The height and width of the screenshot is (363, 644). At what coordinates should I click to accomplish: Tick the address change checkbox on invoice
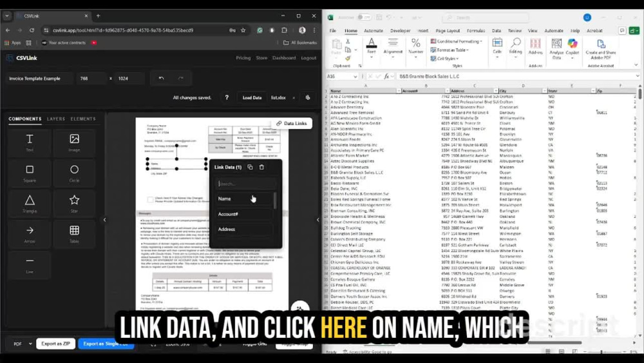point(150,199)
